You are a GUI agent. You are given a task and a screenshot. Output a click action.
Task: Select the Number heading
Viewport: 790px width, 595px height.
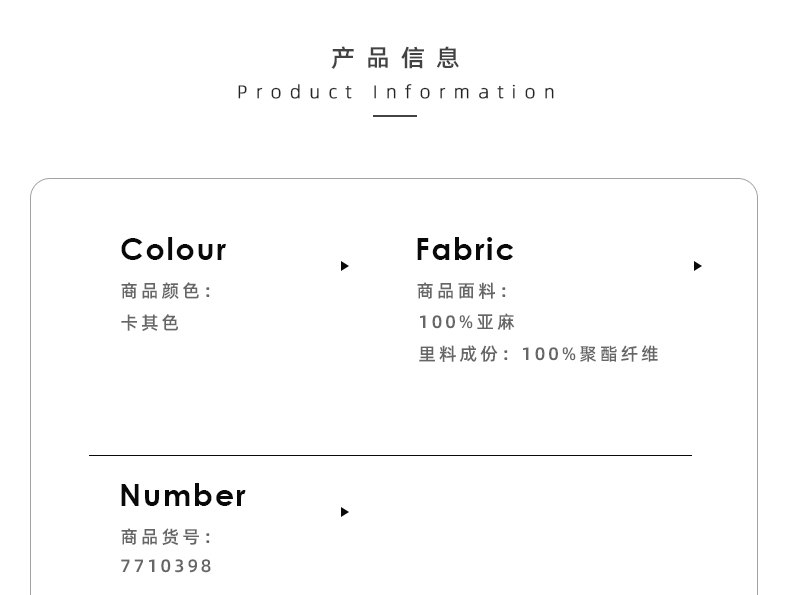(x=182, y=495)
